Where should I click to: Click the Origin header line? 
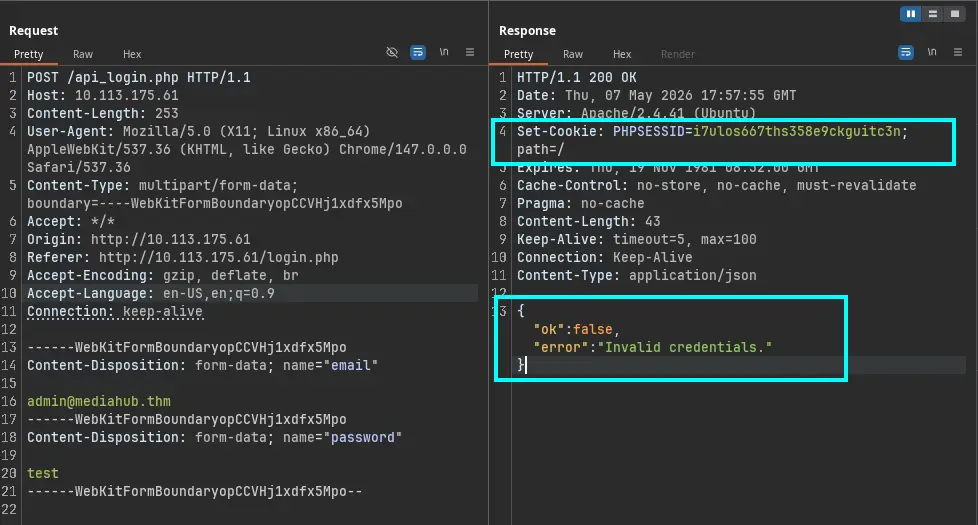point(138,239)
